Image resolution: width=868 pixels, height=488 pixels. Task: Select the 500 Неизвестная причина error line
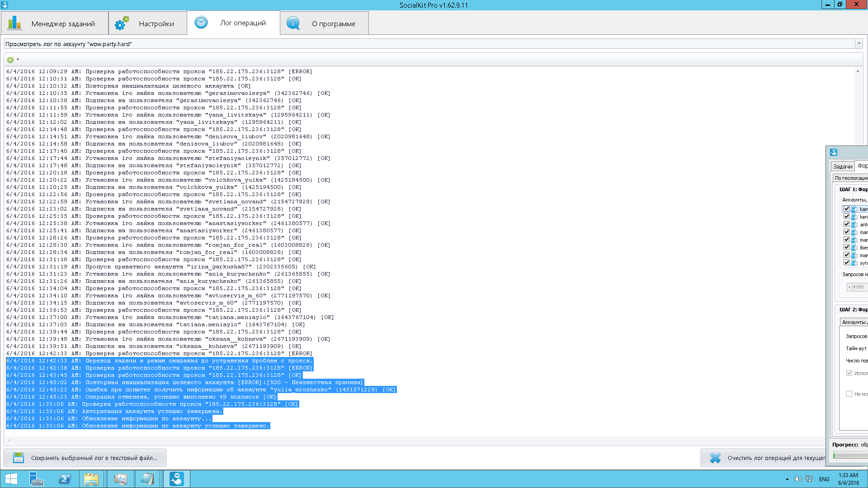[184, 382]
